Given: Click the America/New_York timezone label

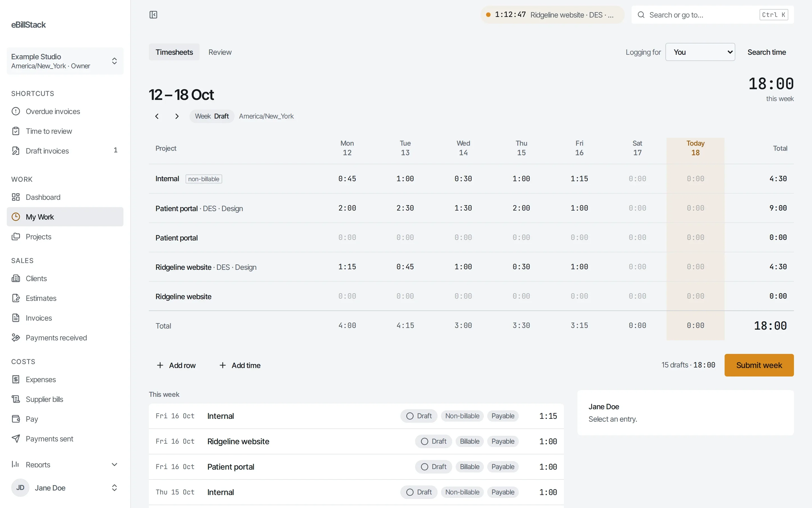Looking at the screenshot, I should click(x=266, y=116).
